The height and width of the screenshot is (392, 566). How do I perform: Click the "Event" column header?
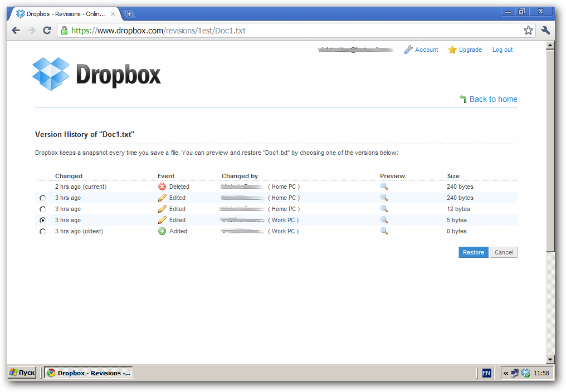click(165, 176)
